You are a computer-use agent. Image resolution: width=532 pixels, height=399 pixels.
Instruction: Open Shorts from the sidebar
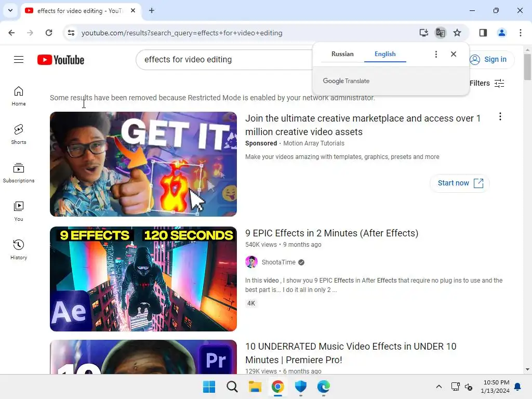[x=19, y=135]
